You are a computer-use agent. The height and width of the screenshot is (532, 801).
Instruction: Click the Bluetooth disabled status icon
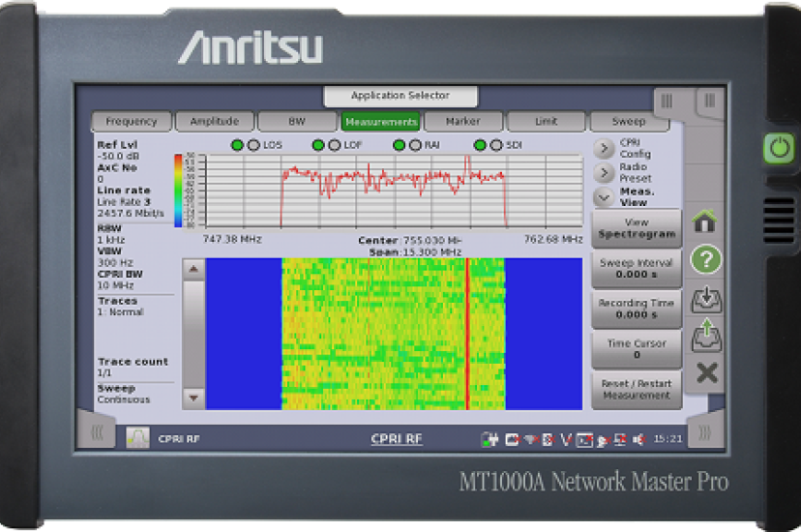click(549, 439)
